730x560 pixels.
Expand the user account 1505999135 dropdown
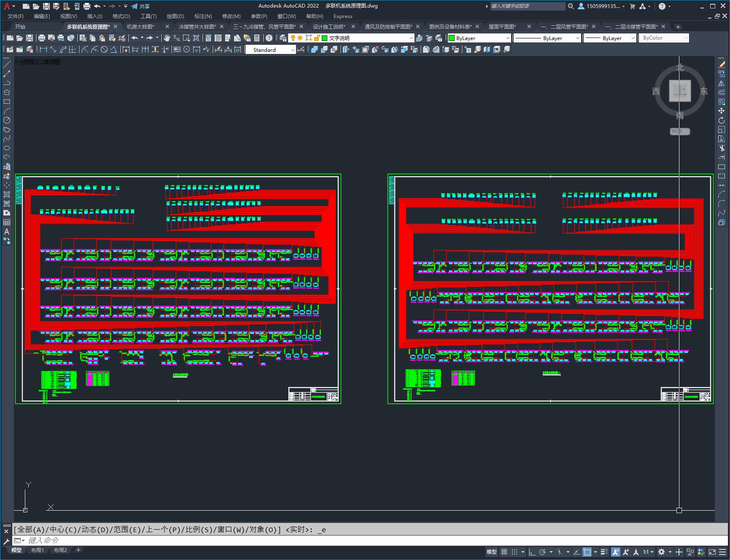pyautogui.click(x=601, y=6)
